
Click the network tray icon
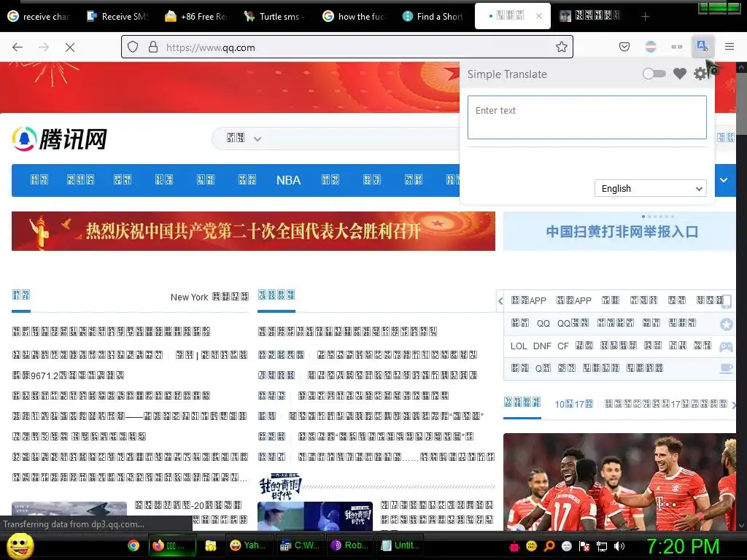click(x=602, y=546)
